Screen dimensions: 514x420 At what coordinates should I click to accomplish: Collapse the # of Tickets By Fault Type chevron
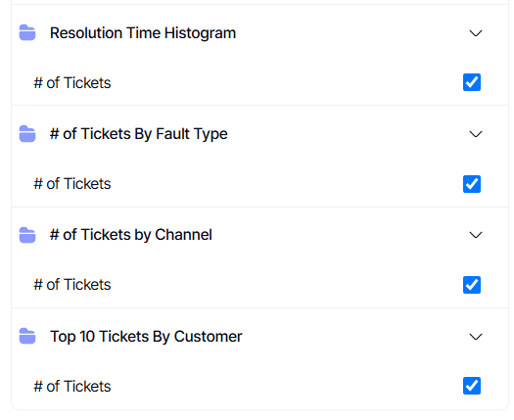pos(475,134)
